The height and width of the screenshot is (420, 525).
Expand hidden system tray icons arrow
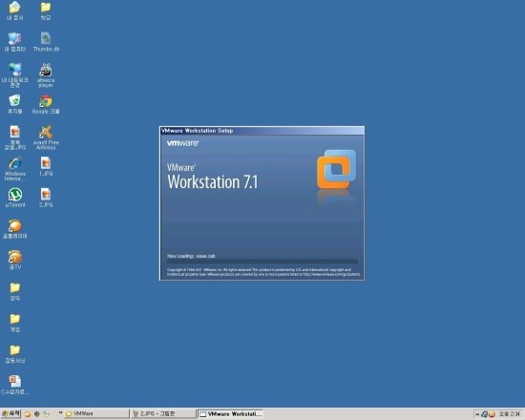point(477,414)
